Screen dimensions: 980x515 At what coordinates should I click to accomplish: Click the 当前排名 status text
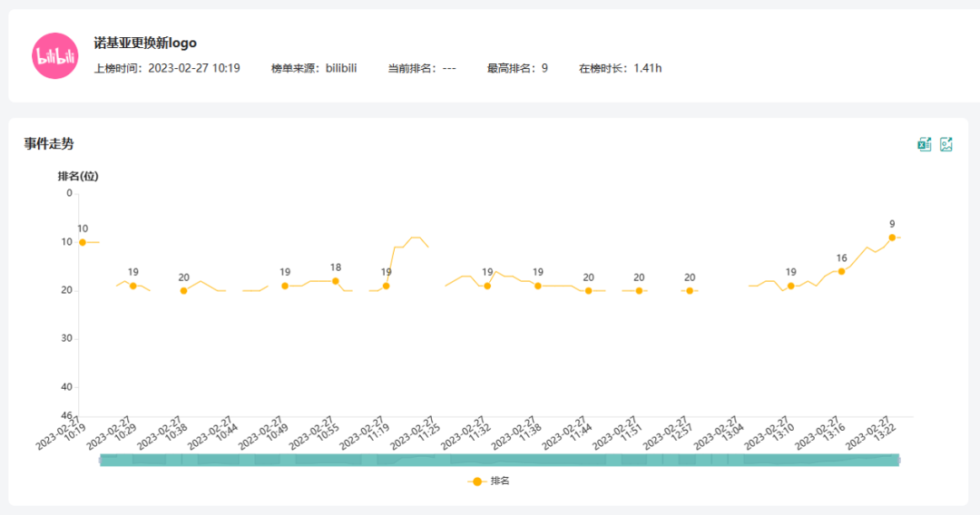coord(422,68)
